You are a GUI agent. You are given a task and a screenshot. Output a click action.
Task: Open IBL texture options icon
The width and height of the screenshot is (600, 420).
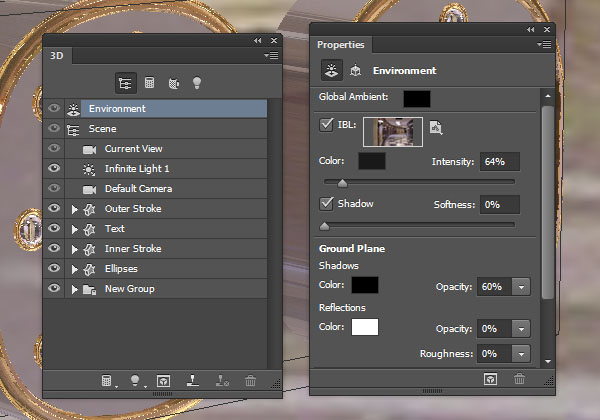coord(436,128)
